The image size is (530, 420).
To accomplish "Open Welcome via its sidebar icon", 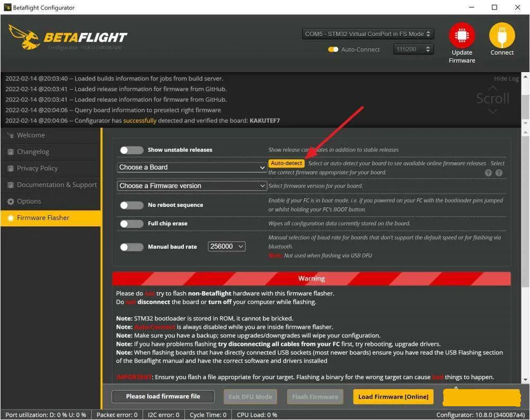I will point(11,135).
